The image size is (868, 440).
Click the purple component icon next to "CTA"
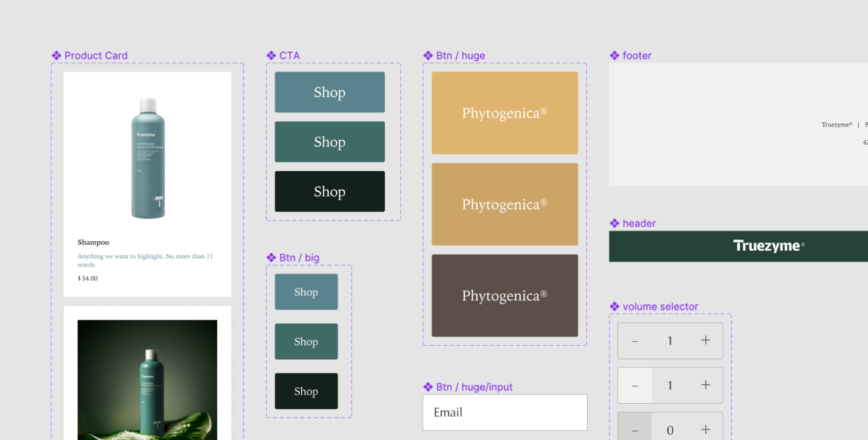pyautogui.click(x=271, y=55)
